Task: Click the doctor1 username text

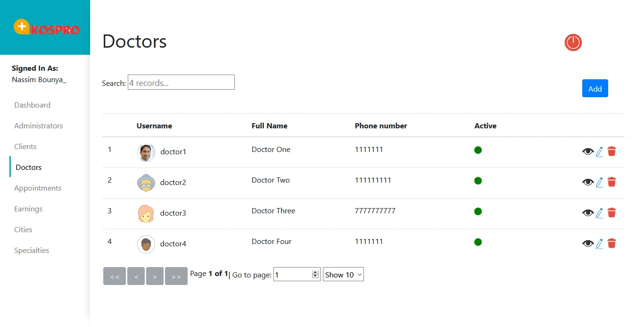Action: click(173, 152)
